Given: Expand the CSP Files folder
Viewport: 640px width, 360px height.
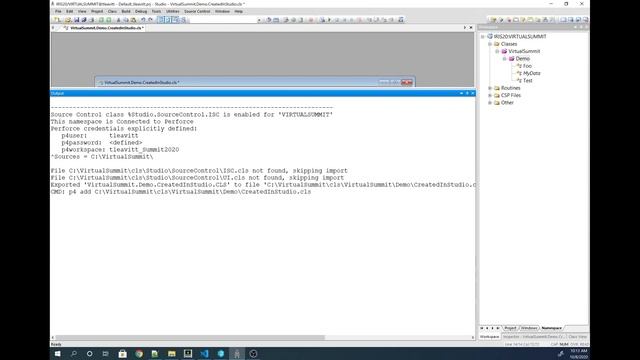Looking at the screenshot, I should click(490, 96).
